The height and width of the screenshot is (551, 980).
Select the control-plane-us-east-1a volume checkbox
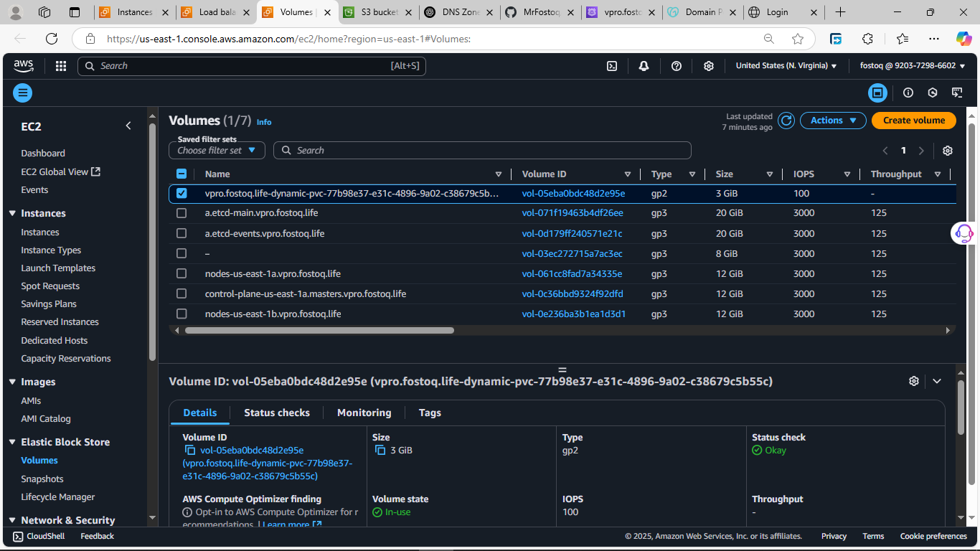pyautogui.click(x=182, y=293)
